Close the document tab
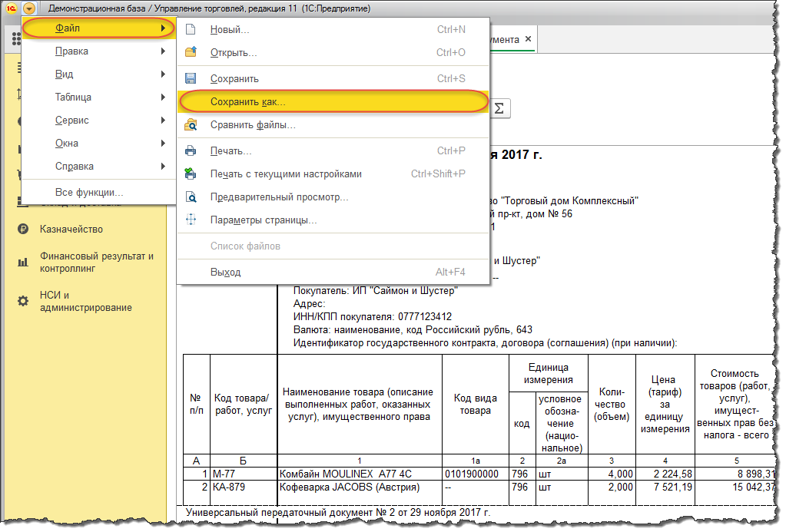The height and width of the screenshot is (532, 786). pyautogui.click(x=528, y=39)
